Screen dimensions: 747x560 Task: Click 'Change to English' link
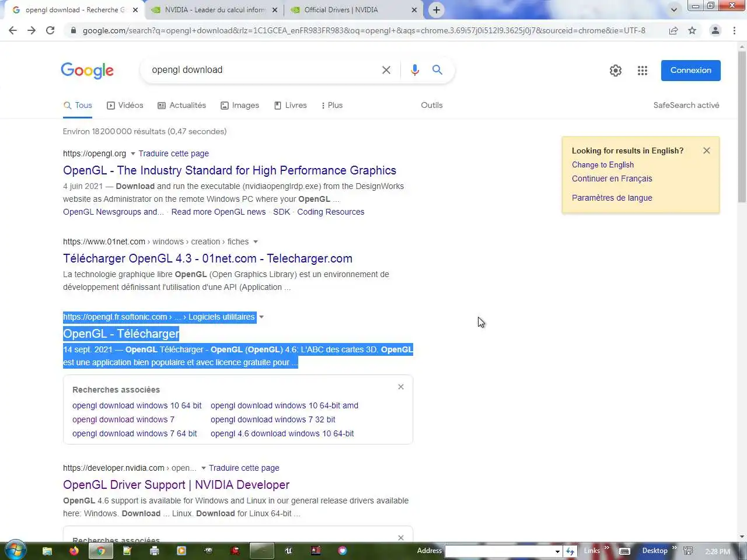pos(603,164)
